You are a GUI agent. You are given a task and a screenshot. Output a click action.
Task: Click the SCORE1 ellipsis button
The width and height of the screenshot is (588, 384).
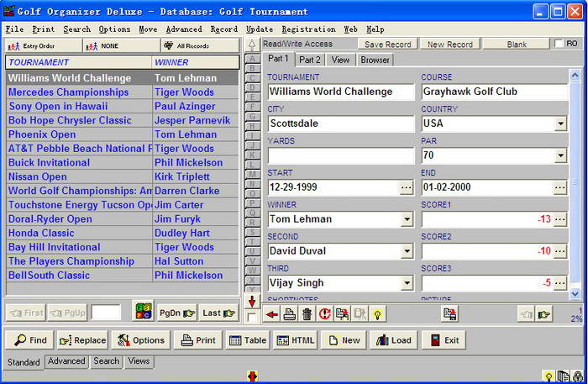point(560,219)
